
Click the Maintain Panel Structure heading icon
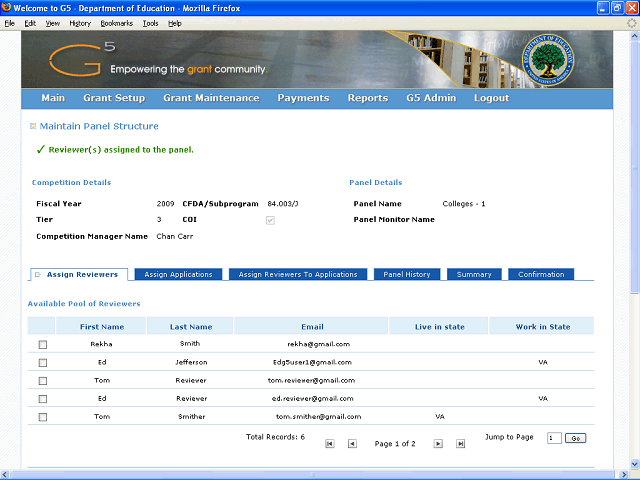point(33,126)
